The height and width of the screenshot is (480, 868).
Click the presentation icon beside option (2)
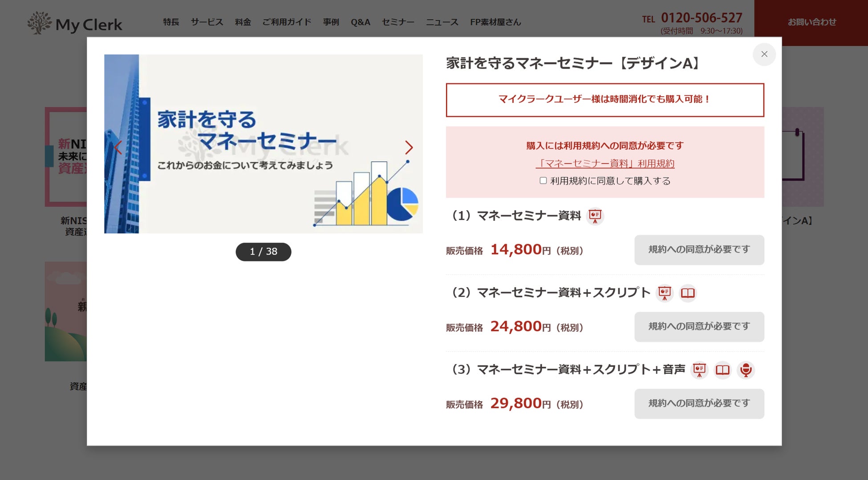pyautogui.click(x=665, y=293)
